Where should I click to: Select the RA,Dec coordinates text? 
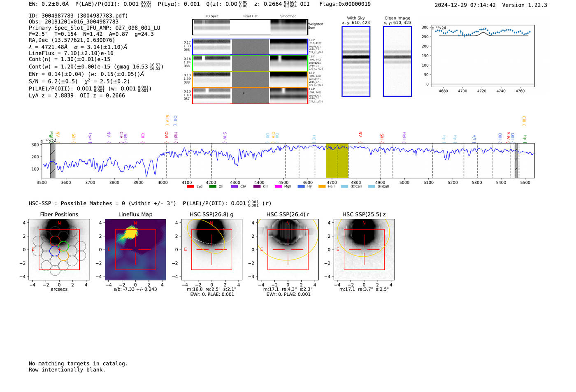coord(72,40)
